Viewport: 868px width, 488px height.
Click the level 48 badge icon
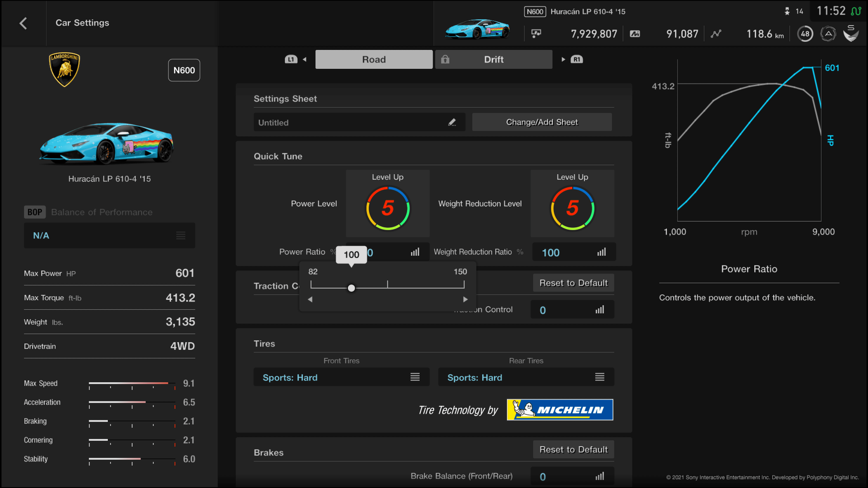coord(805,34)
